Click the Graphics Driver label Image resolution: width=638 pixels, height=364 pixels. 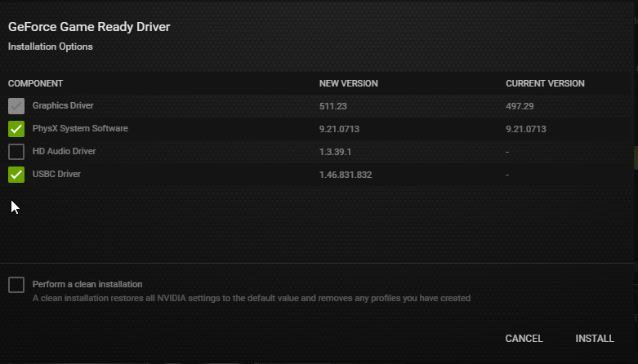point(63,105)
